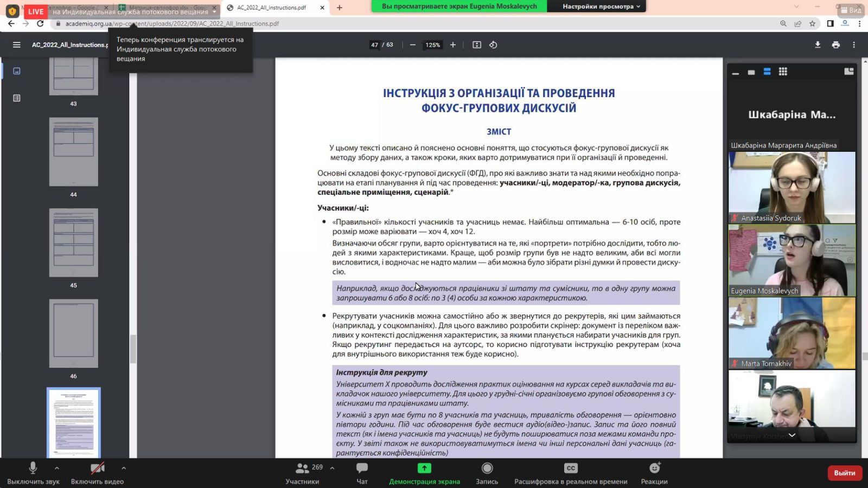Open Zoom chat panel
The height and width of the screenshot is (488, 868).
pyautogui.click(x=362, y=473)
